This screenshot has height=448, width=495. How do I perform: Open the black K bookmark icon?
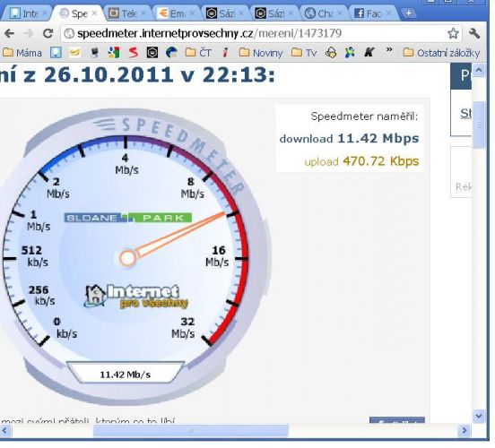(x=369, y=53)
